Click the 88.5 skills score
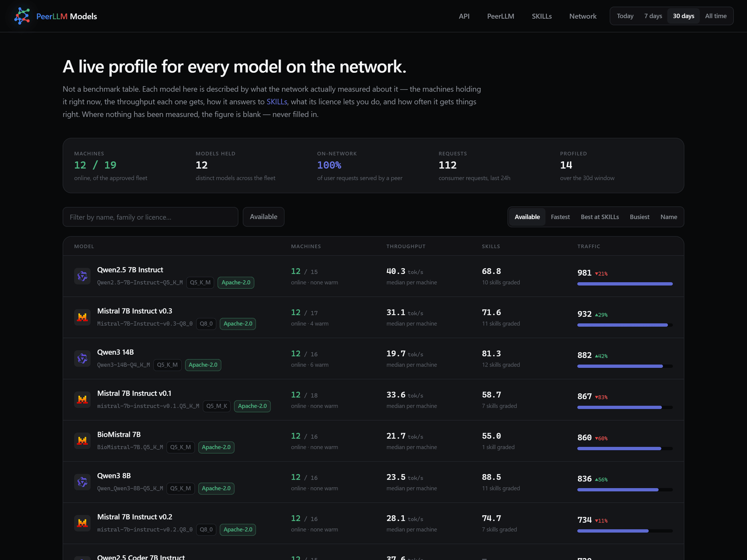 point(491,477)
